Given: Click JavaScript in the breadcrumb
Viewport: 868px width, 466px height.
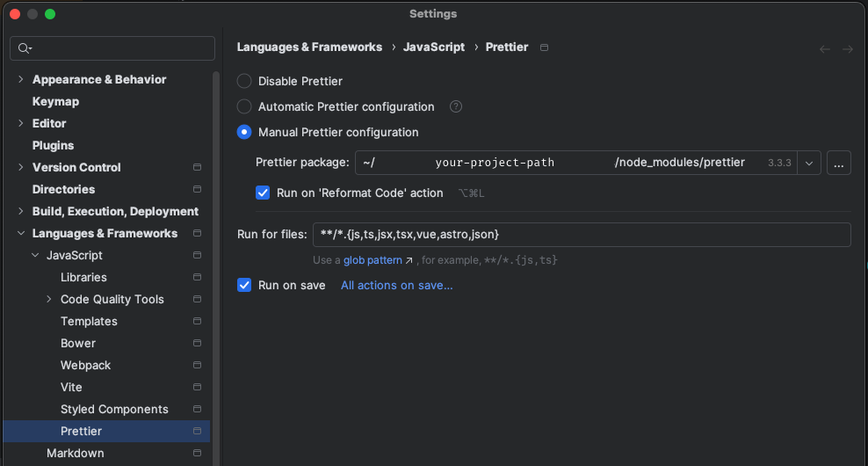Looking at the screenshot, I should [434, 47].
